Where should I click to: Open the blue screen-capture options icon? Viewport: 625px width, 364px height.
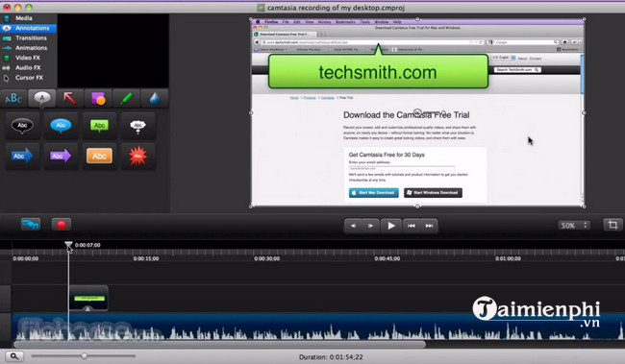(31, 225)
